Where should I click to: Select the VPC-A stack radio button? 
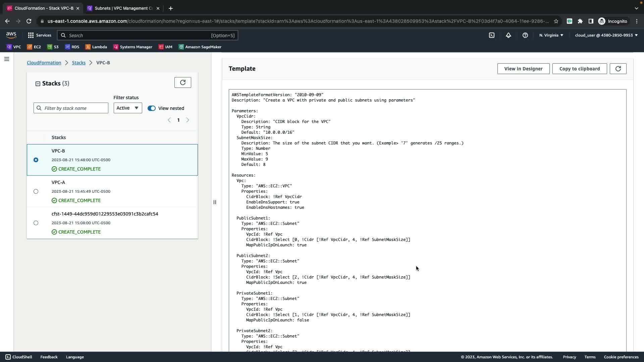[36, 191]
